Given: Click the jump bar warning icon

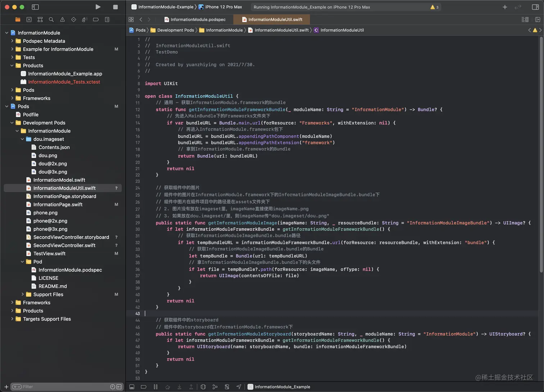Looking at the screenshot, I should (x=535, y=30).
